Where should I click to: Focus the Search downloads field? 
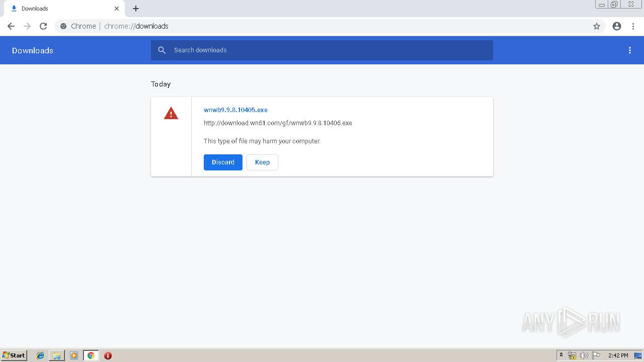coord(322,50)
